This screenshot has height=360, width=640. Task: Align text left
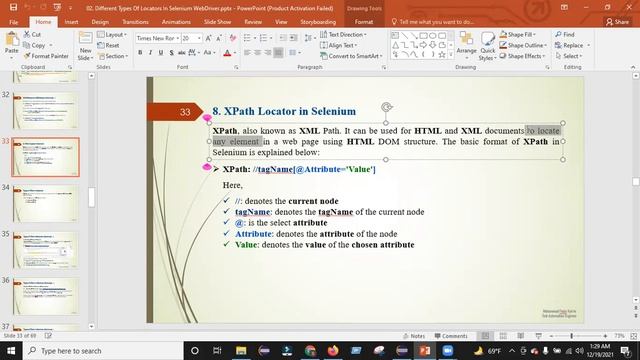tap(247, 53)
